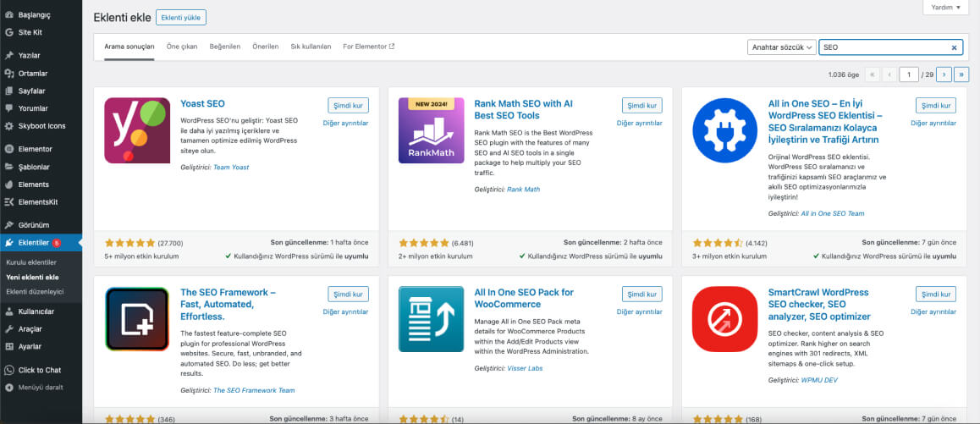Open Diğer ayrıntılar for The SEO Framework
The width and height of the screenshot is (980, 424).
[345, 312]
